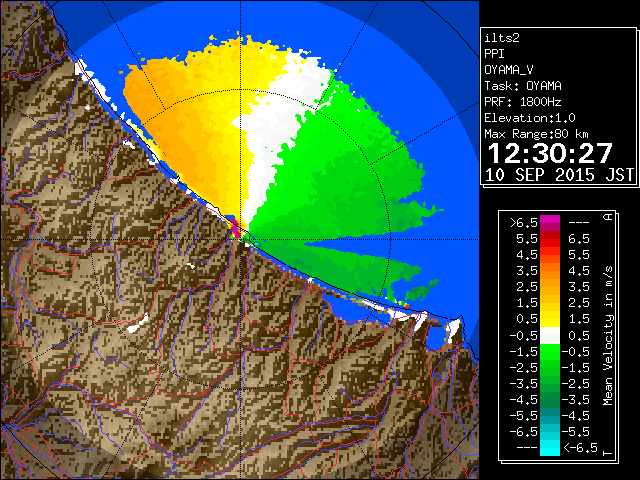640x480 pixels.
Task: Click the 'Max Range:80 km' line
Action: 536,134
